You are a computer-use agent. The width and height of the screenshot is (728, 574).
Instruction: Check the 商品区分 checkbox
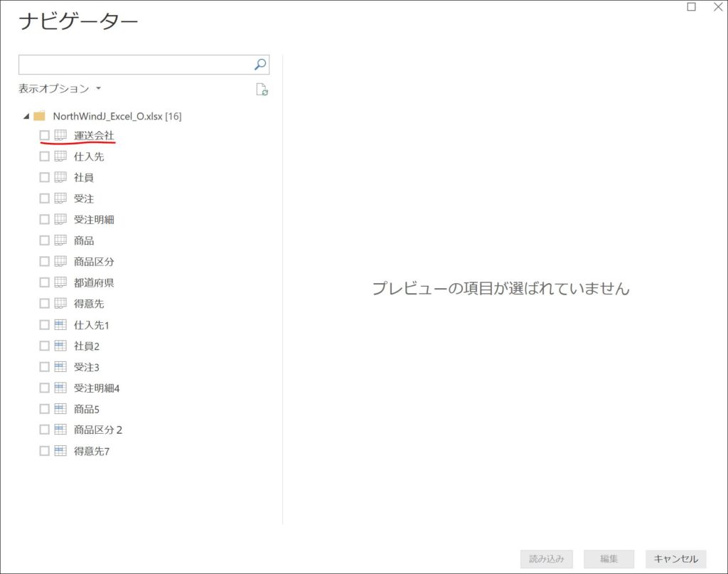coord(45,261)
